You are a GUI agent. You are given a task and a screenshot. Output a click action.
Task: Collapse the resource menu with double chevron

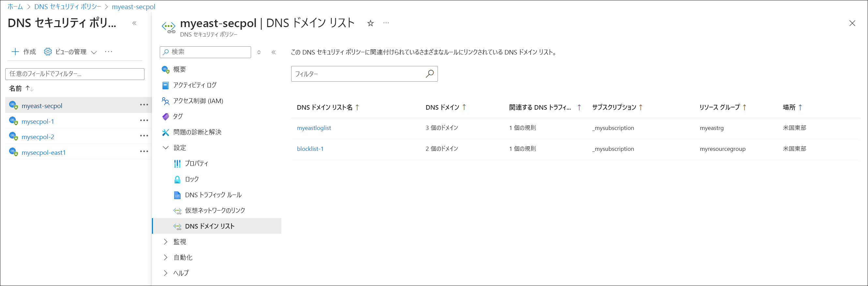coord(274,52)
